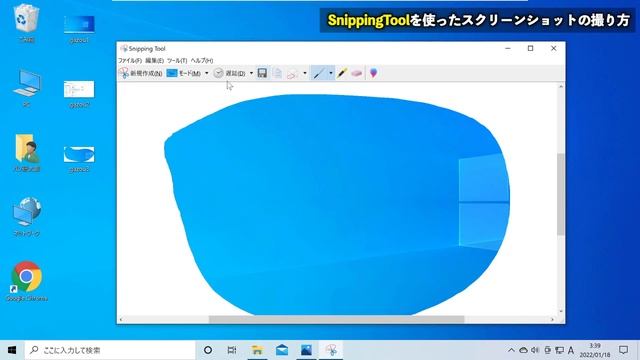Select the Recycle Bin desktop icon
640x360 pixels.
coord(27,23)
